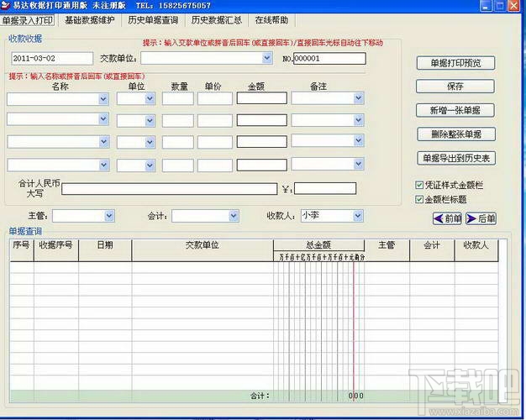This screenshot has height=420, width=526.
Task: Click the 收据序号 column header
Action: (56, 250)
